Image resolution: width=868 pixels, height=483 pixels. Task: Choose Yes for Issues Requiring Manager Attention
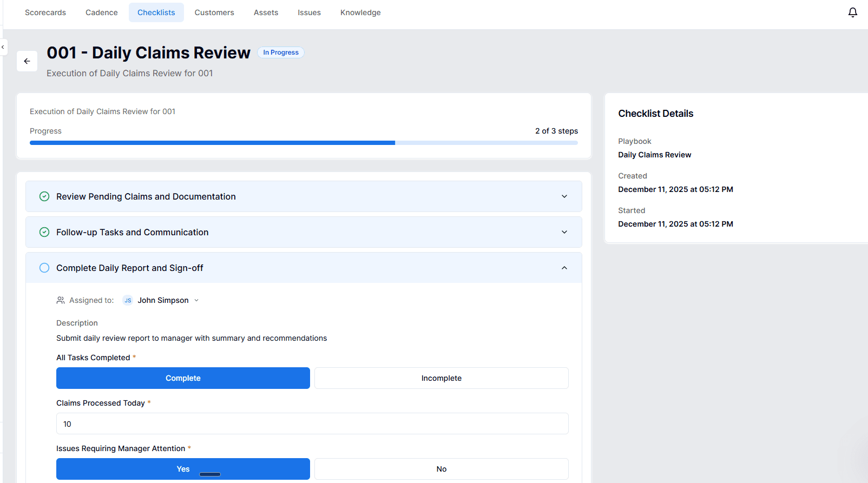coord(183,469)
